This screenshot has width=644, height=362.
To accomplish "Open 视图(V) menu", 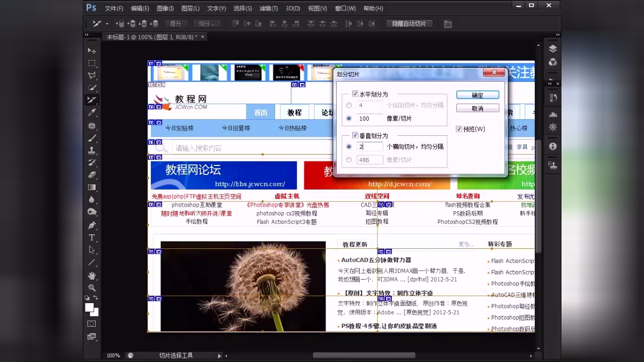I will coord(317,9).
